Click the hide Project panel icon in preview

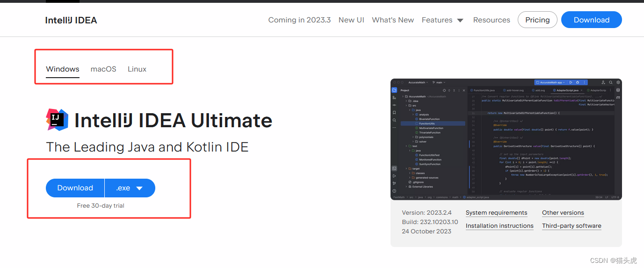pyautogui.click(x=464, y=90)
